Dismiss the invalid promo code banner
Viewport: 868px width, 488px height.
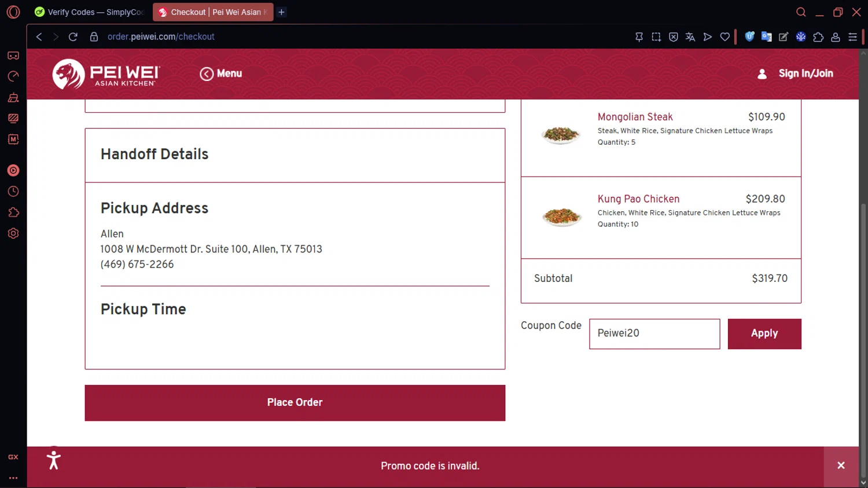coord(841,465)
